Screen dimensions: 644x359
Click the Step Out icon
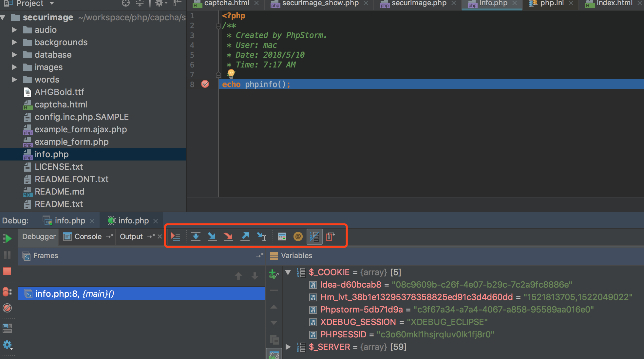point(245,236)
